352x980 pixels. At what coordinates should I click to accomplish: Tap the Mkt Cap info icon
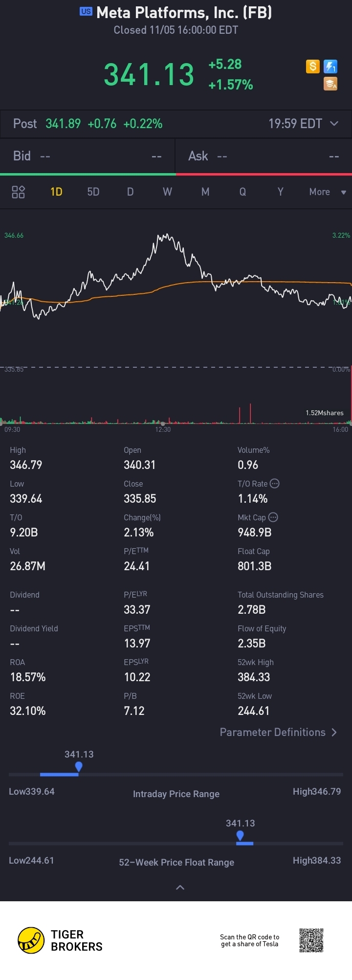(x=273, y=517)
